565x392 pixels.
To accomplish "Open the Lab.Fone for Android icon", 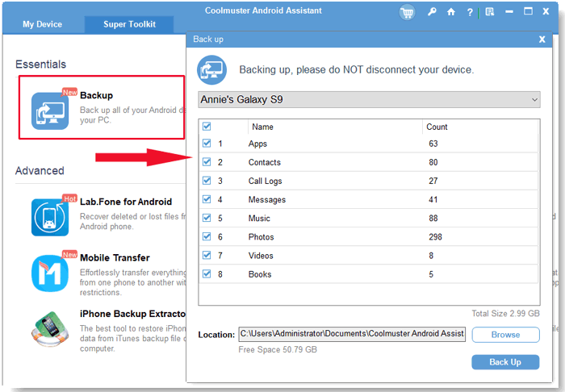I will tap(50, 217).
